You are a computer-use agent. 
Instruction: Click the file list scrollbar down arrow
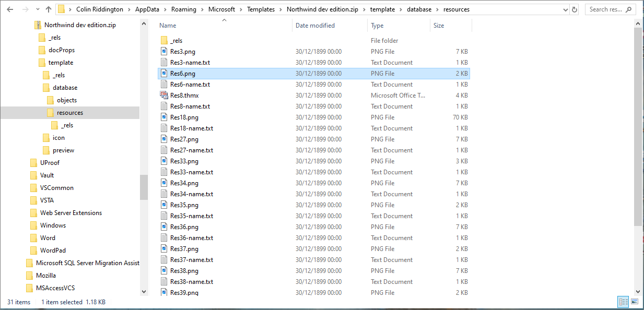(x=638, y=292)
